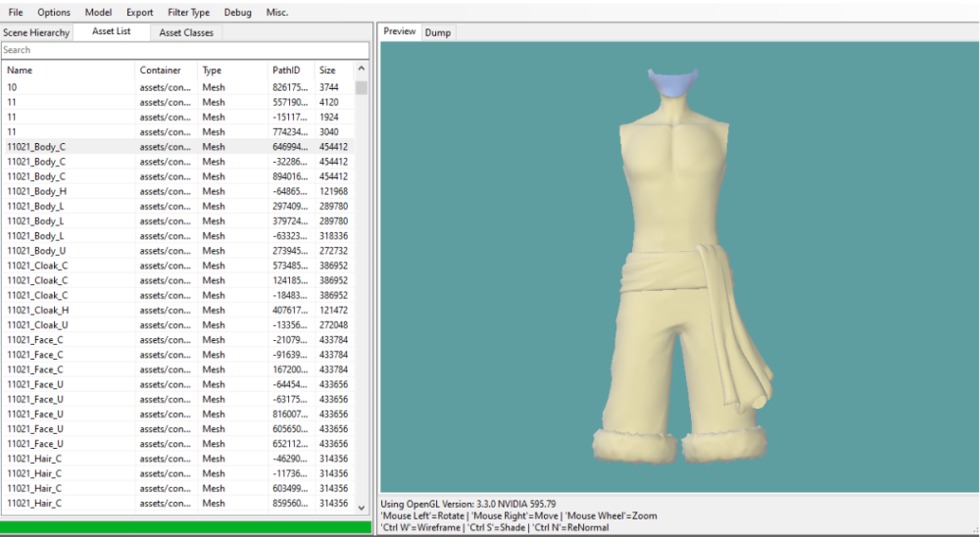Select asset 11 with size 3040
This screenshot has height=537, width=980.
pyautogui.click(x=177, y=132)
